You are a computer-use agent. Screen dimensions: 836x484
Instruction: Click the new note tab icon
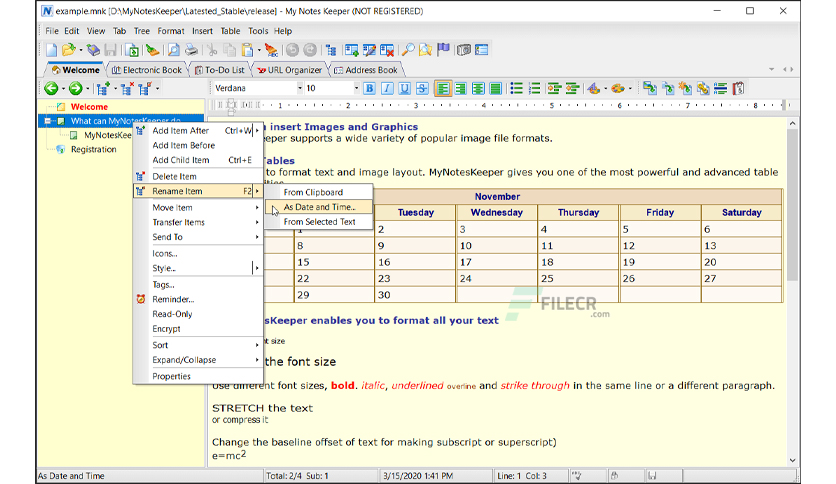[x=351, y=50]
